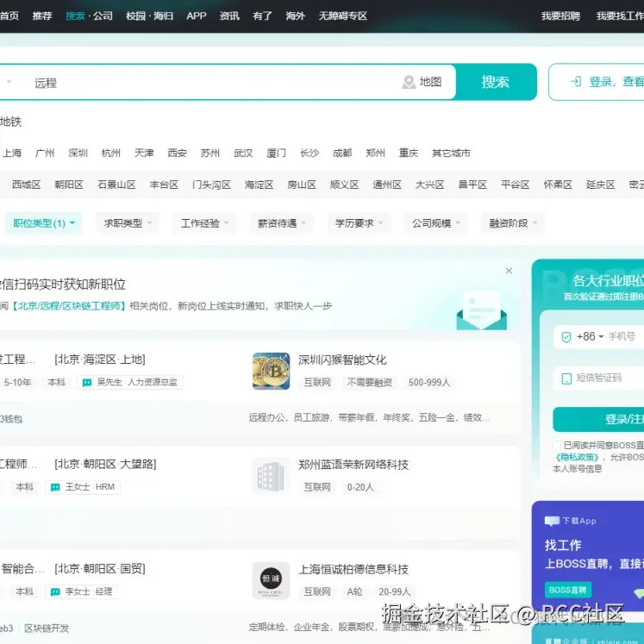Filter by district 西城区
Image resolution: width=644 pixels, height=644 pixels.
click(x=26, y=184)
